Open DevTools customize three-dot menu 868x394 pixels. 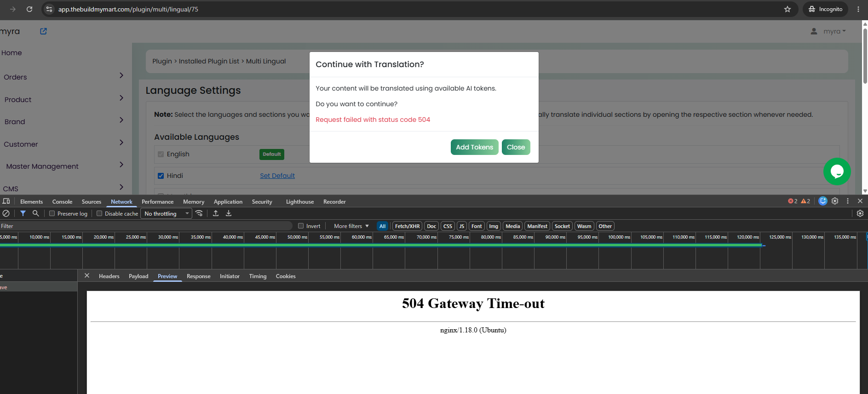pos(848,201)
